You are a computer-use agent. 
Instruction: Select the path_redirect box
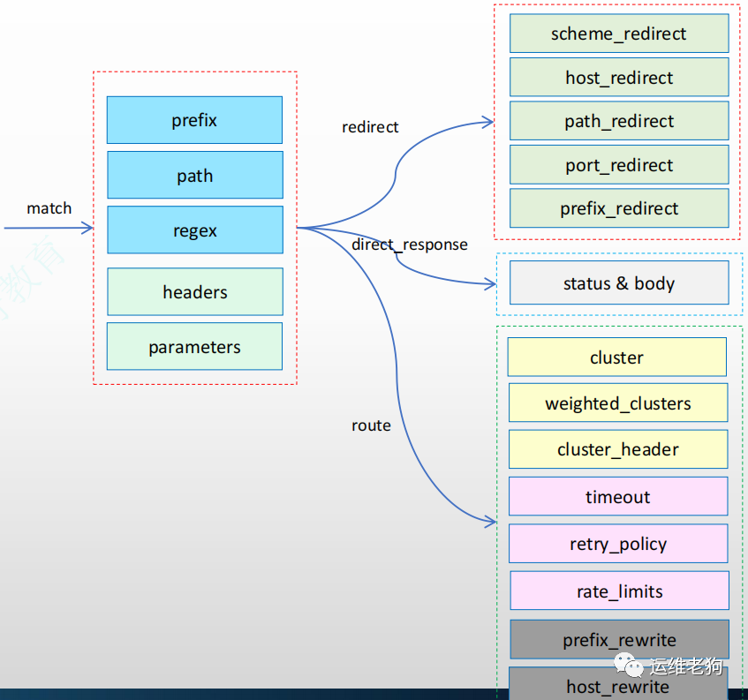pos(619,121)
